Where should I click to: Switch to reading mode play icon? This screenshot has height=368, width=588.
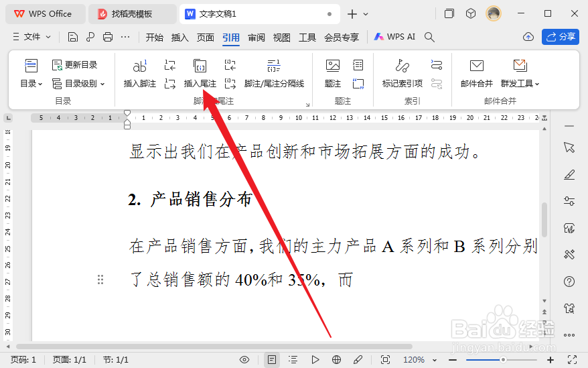tap(315, 360)
